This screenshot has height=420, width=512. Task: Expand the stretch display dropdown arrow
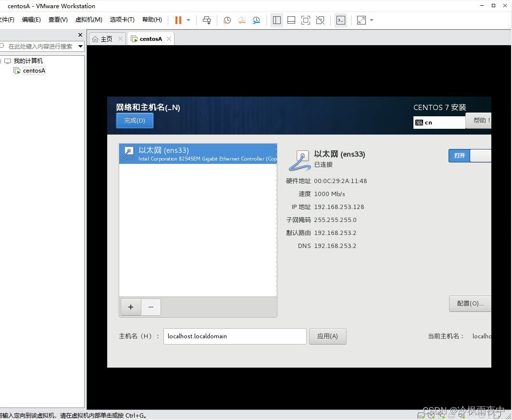click(x=372, y=20)
